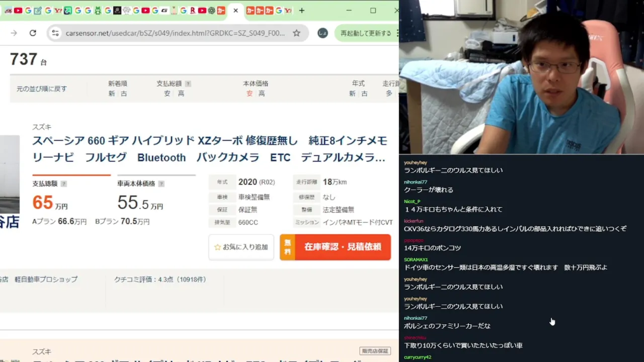Click the 販売店保証 badge
Screen dimensions: 644x362
(x=375, y=351)
